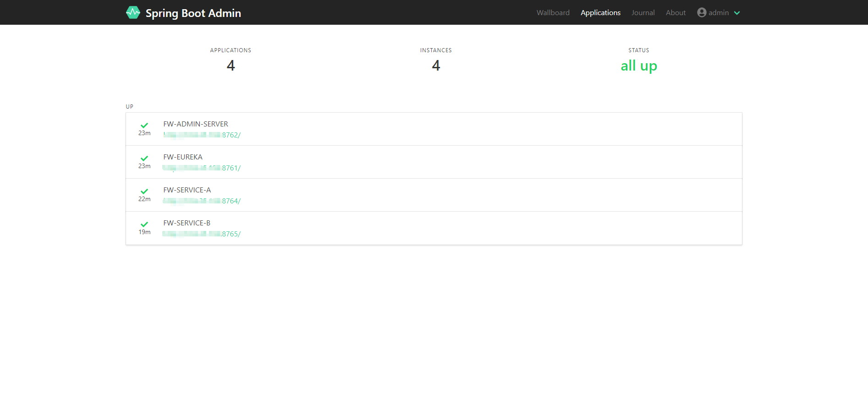868x405 pixels.
Task: Click the admin username label
Action: point(719,13)
